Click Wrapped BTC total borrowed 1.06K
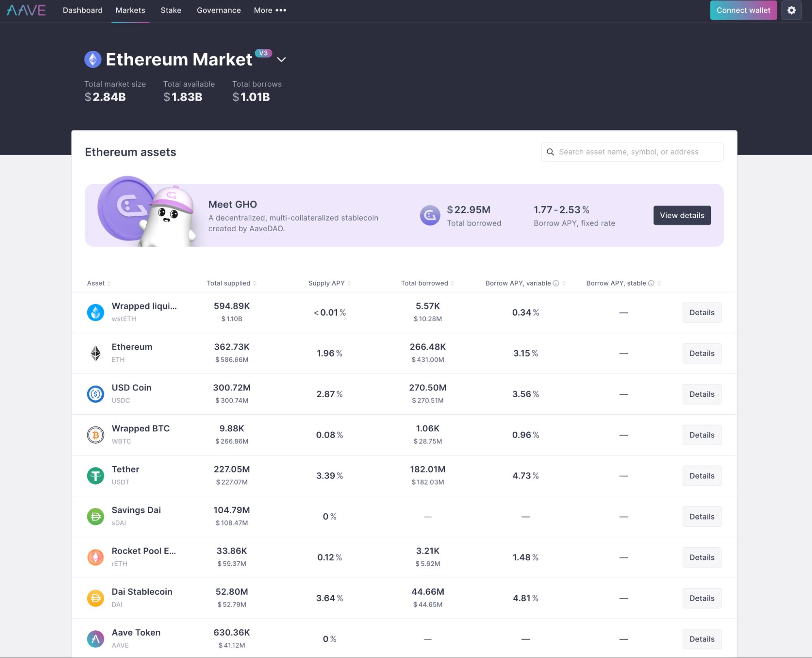The height and width of the screenshot is (658, 812). (x=428, y=429)
